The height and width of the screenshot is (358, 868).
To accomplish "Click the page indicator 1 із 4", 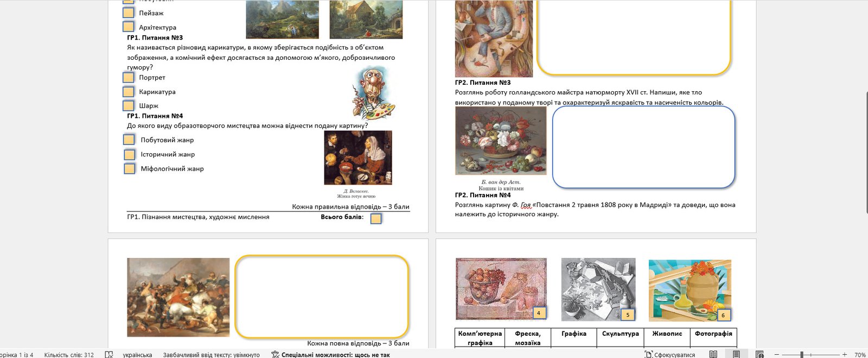I will pos(17,355).
